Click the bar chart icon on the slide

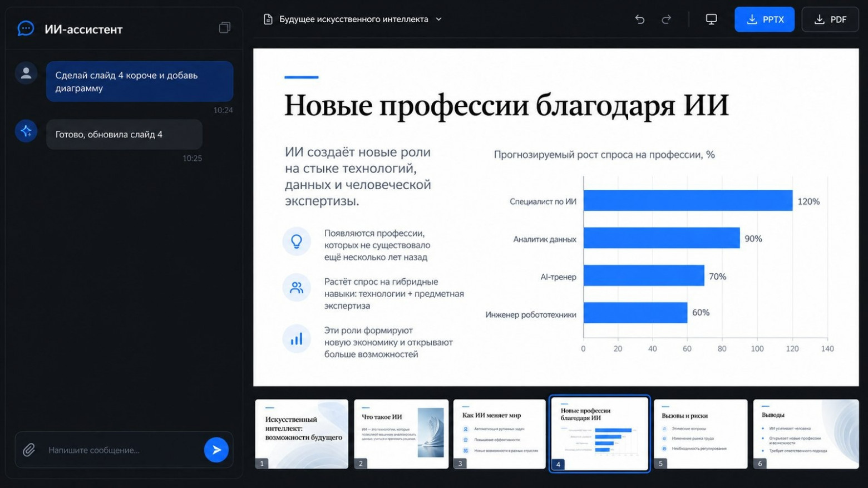tap(297, 338)
